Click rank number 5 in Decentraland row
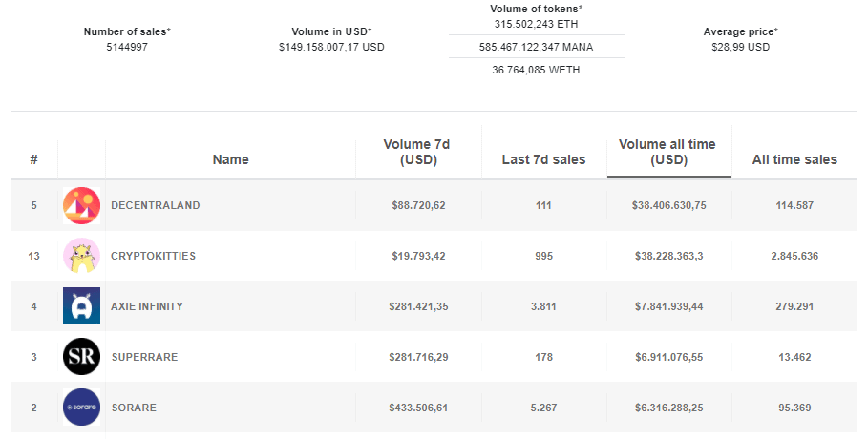 pyautogui.click(x=33, y=205)
